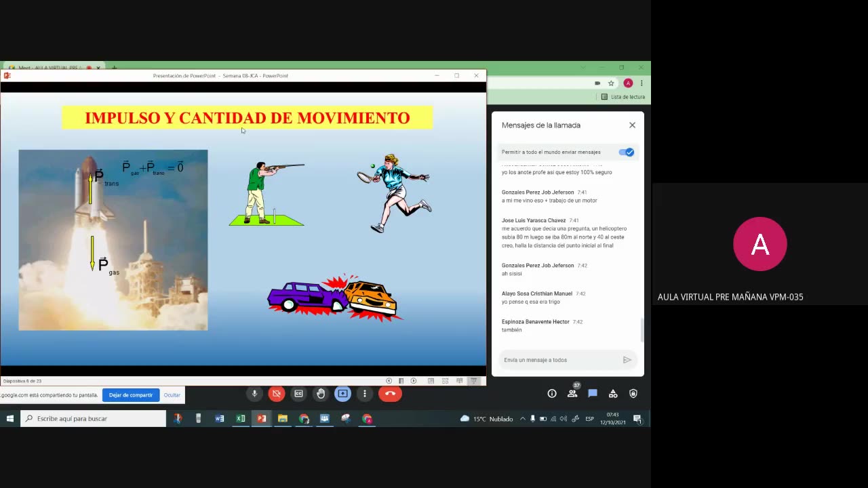Open weather widget 15°C Nublado
Viewport: 868px width, 488px height.
pos(486,419)
